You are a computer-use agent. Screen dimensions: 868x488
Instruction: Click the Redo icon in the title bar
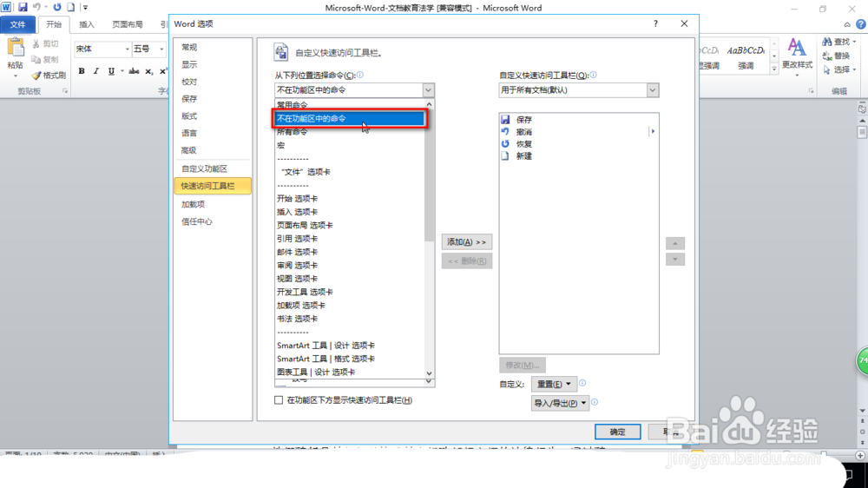(57, 7)
